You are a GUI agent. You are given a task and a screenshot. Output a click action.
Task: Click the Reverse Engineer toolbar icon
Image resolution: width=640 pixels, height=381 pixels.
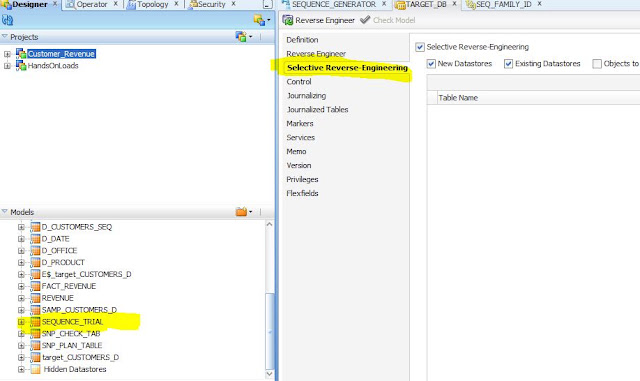click(288, 20)
